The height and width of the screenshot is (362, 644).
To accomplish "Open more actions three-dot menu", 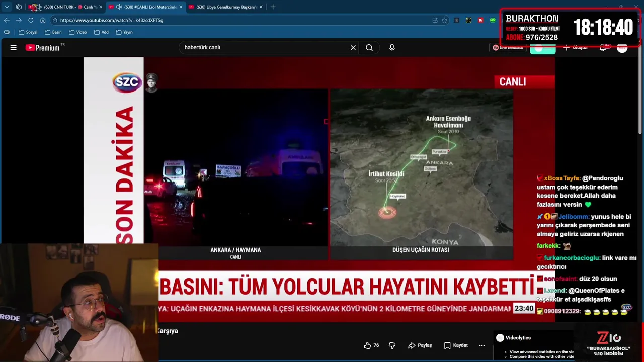I will tap(481, 345).
